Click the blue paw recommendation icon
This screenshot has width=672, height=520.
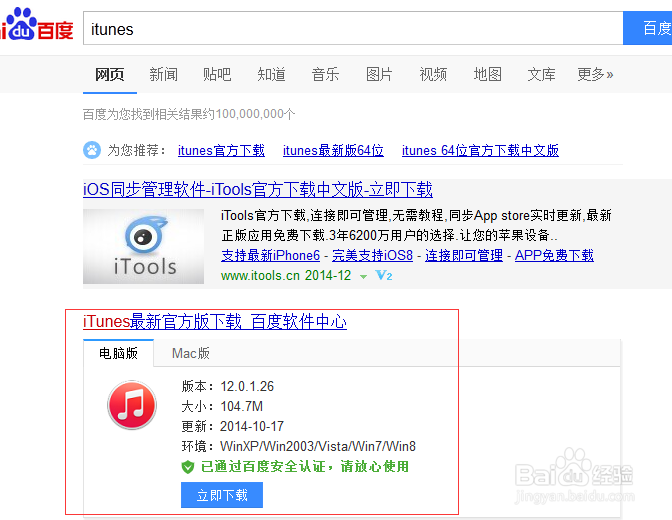[92, 150]
